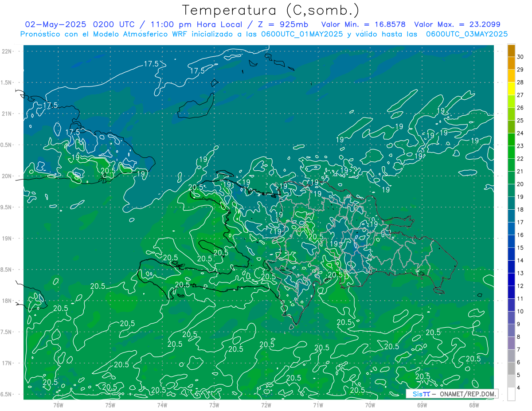Image resolution: width=532 pixels, height=411 pixels.
Task: Click the 'ONAMET/REP.DOM.' credit label
Action: click(467, 394)
